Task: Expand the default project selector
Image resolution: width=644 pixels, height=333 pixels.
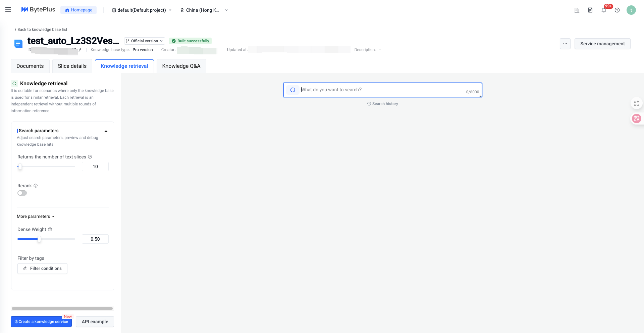Action: tap(142, 10)
